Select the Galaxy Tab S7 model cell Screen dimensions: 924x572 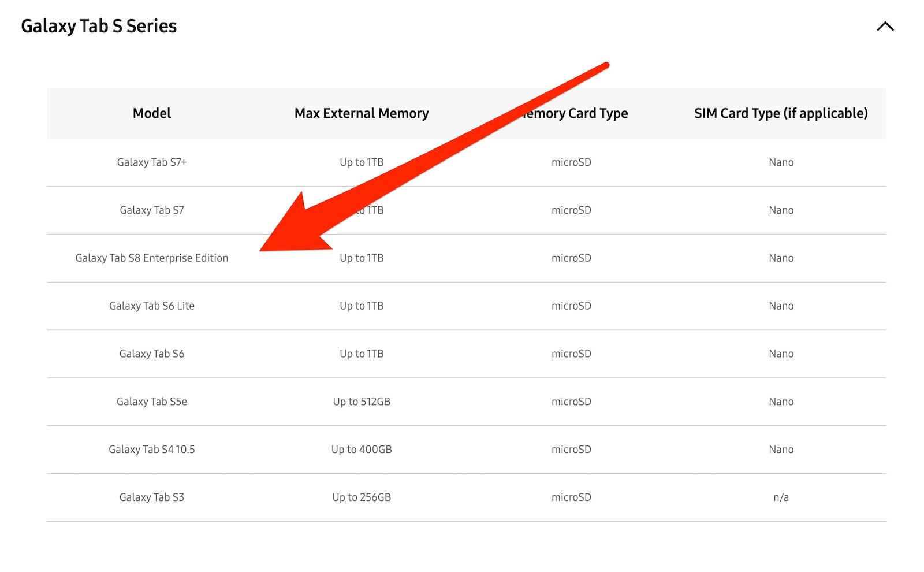pos(152,210)
